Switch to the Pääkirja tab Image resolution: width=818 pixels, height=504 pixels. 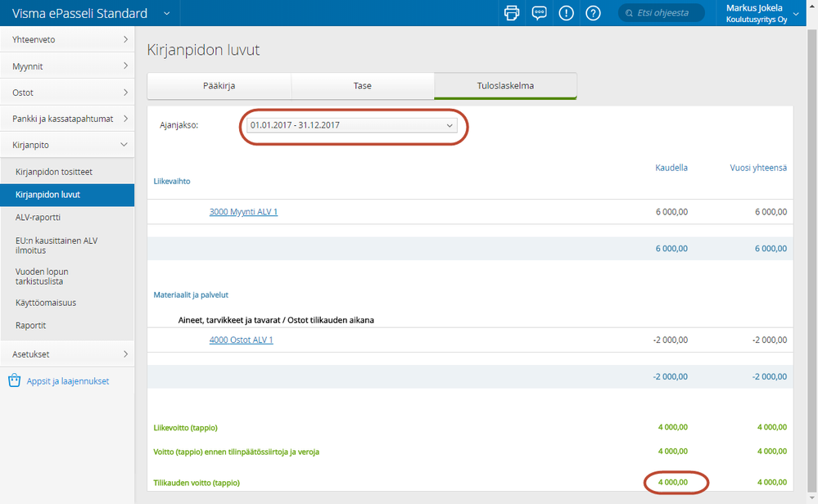tap(219, 85)
